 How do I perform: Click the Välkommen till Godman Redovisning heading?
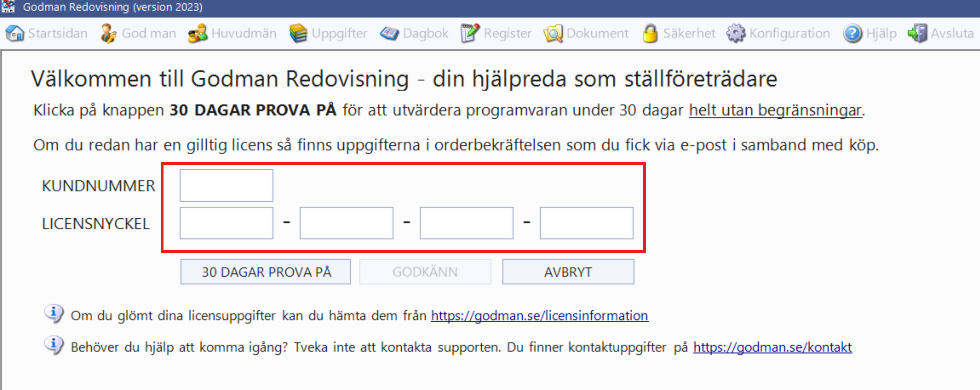tap(404, 79)
